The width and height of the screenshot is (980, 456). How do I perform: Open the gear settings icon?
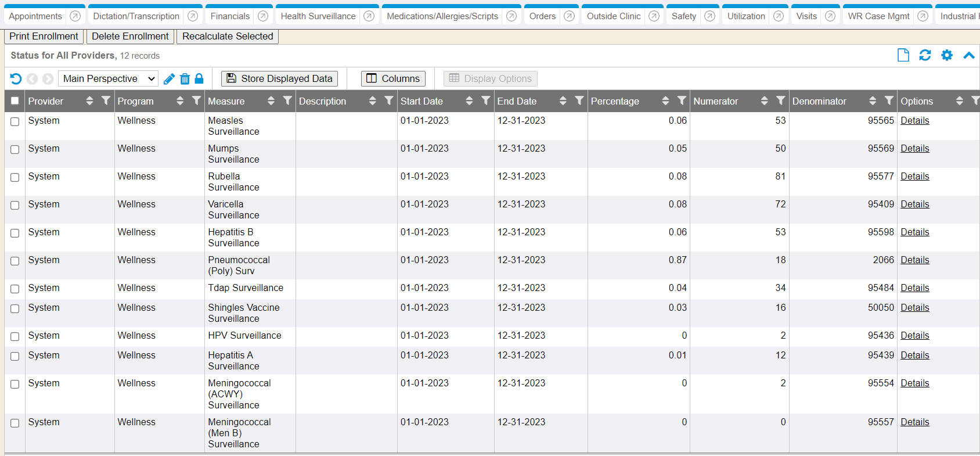(x=947, y=55)
